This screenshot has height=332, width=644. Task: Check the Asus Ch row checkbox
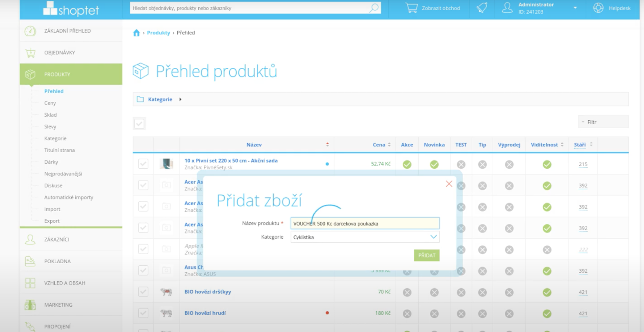[x=143, y=270]
